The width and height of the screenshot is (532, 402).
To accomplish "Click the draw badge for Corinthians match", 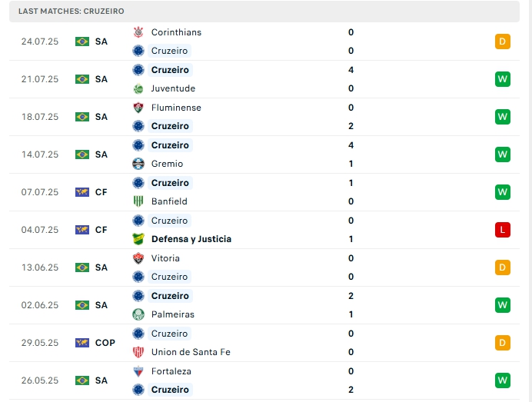I will [503, 42].
